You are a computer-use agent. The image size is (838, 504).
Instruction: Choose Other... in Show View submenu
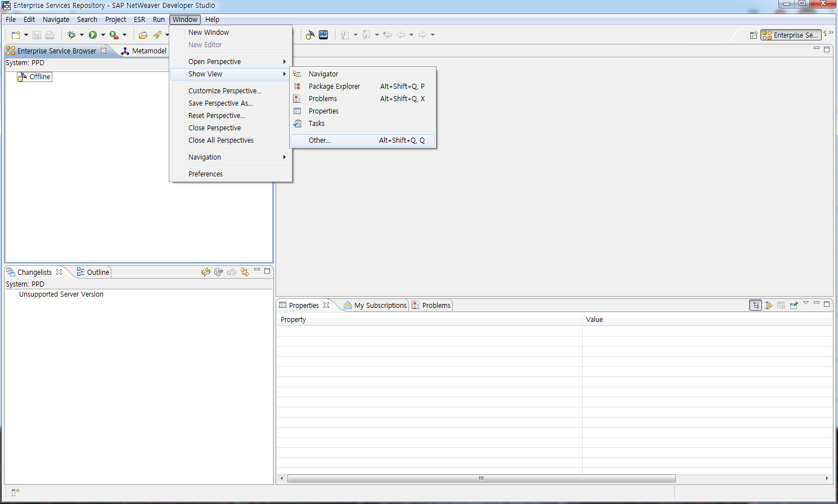click(363, 140)
